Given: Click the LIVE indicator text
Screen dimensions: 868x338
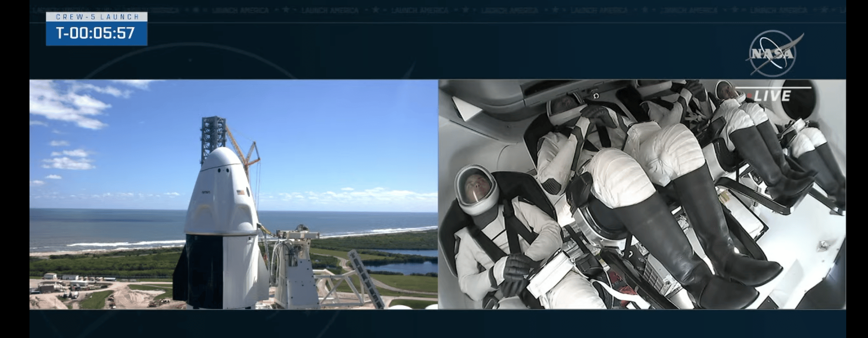Looking at the screenshot, I should tap(771, 96).
